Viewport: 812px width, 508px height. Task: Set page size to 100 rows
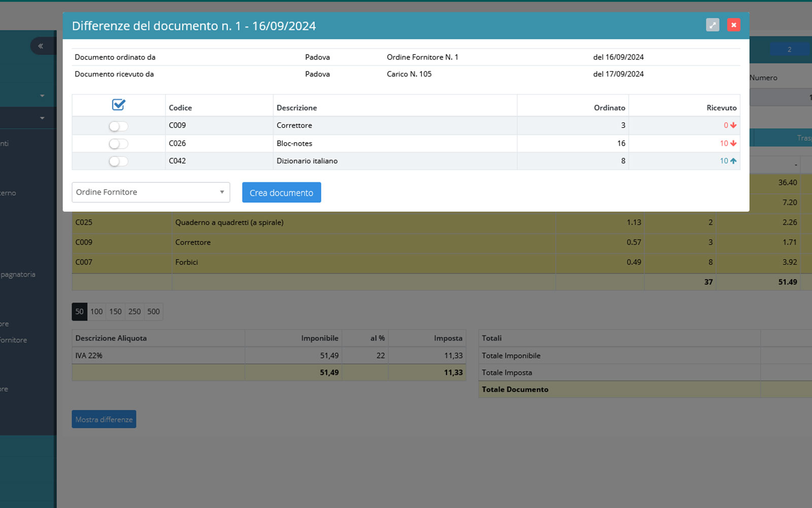96,311
